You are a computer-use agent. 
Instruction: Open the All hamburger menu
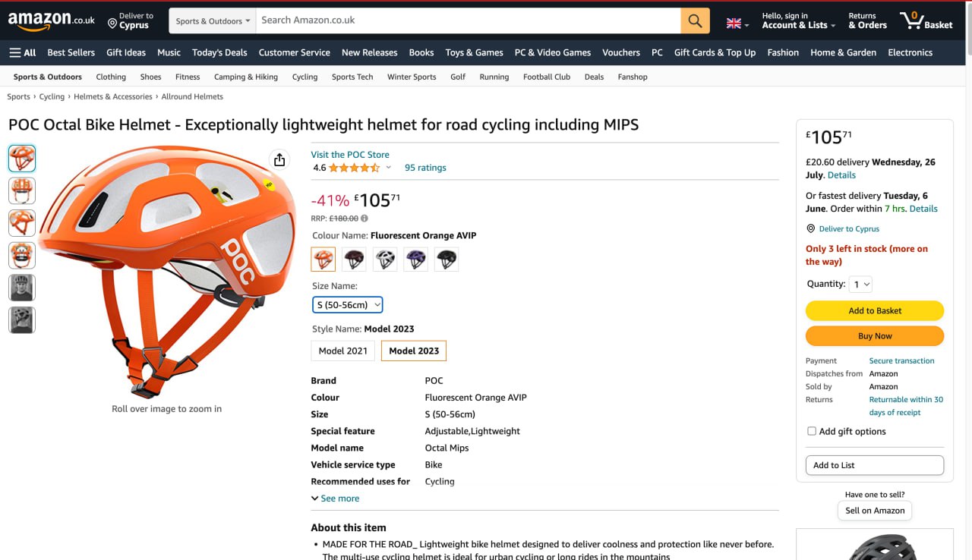pyautogui.click(x=23, y=52)
